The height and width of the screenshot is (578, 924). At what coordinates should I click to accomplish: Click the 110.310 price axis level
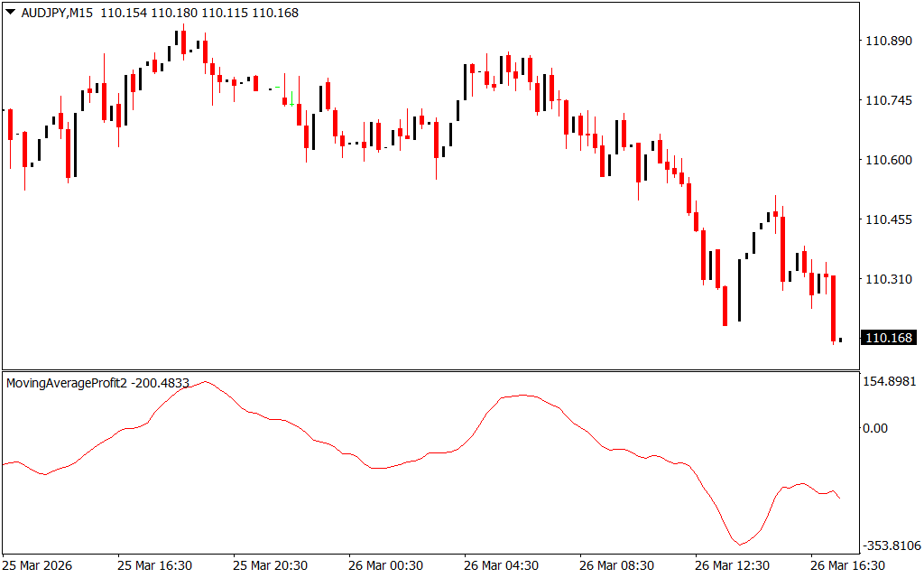pos(889,280)
